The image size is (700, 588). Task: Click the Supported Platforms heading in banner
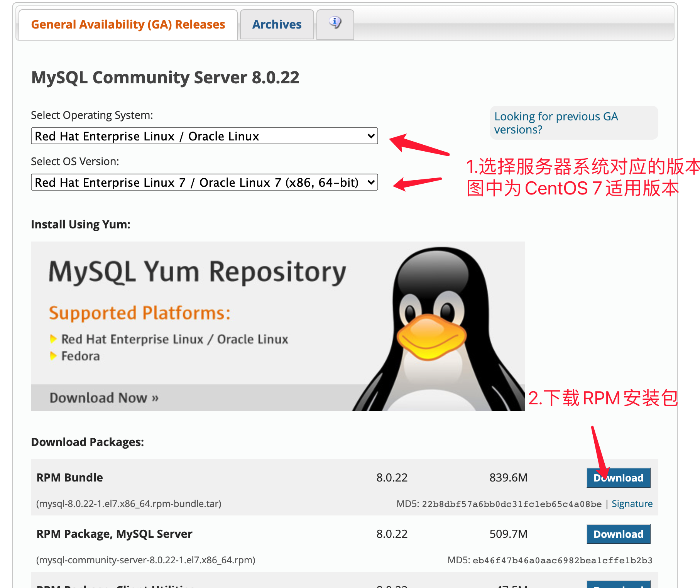coord(140,313)
